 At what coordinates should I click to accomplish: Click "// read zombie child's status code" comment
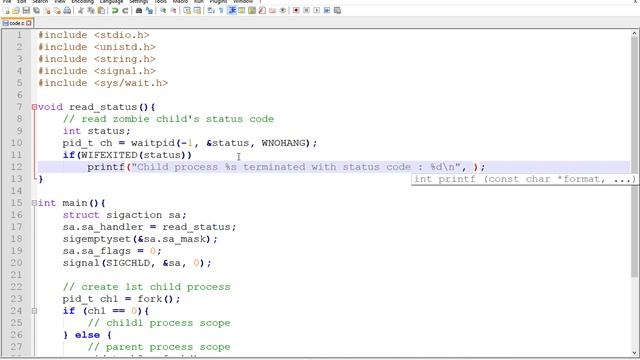click(x=168, y=119)
